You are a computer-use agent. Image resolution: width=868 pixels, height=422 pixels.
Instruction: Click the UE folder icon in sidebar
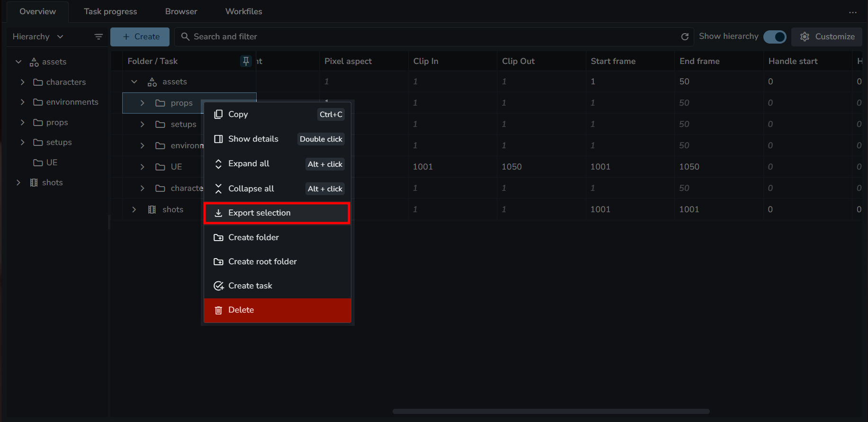(38, 162)
